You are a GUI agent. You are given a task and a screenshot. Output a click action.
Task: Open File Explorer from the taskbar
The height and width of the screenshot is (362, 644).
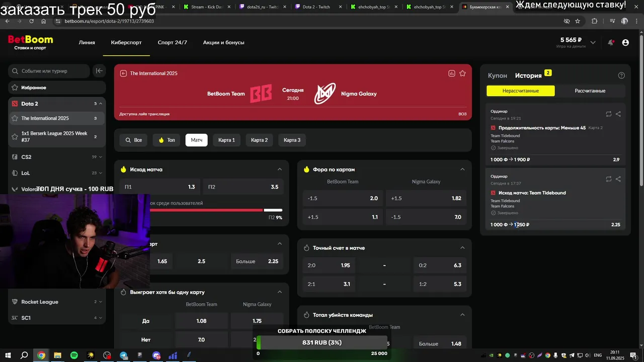[57, 355]
